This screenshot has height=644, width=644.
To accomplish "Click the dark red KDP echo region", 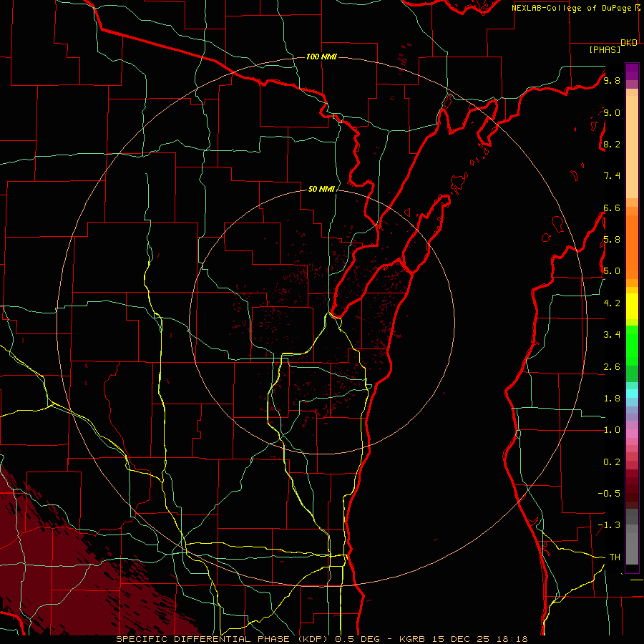I will [x=62, y=575].
